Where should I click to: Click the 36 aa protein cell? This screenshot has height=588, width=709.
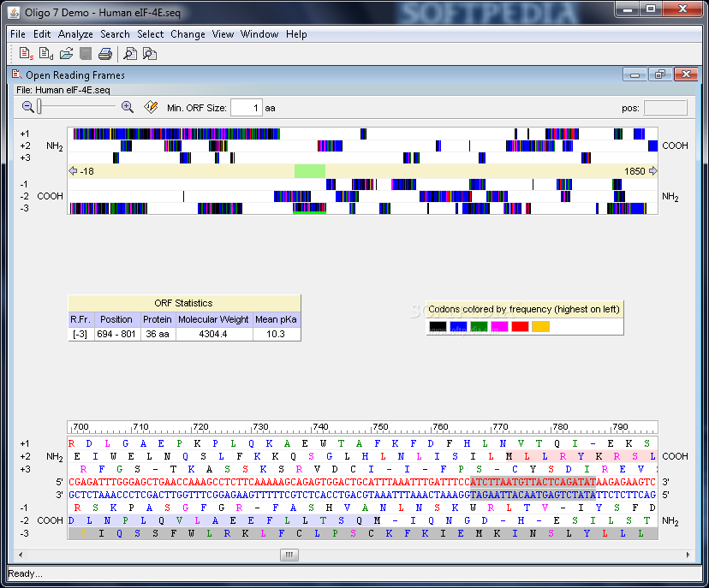(158, 334)
